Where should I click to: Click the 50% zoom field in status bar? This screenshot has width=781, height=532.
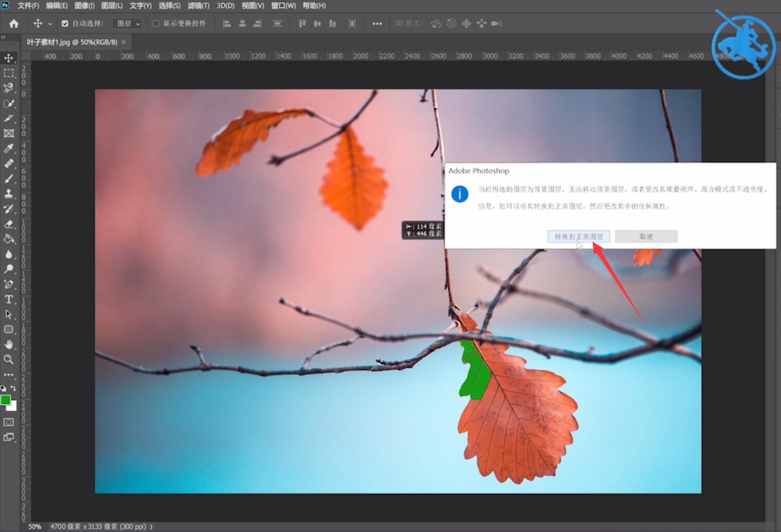tap(34, 527)
